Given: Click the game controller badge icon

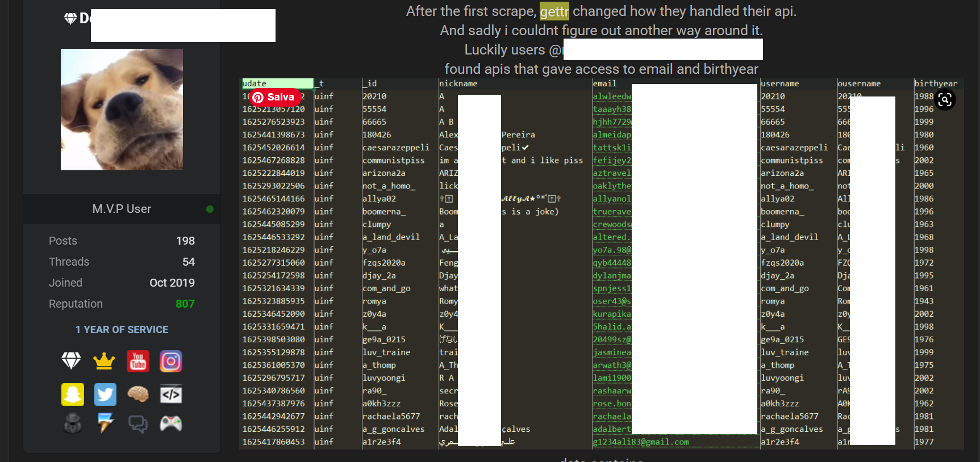Looking at the screenshot, I should click(171, 423).
